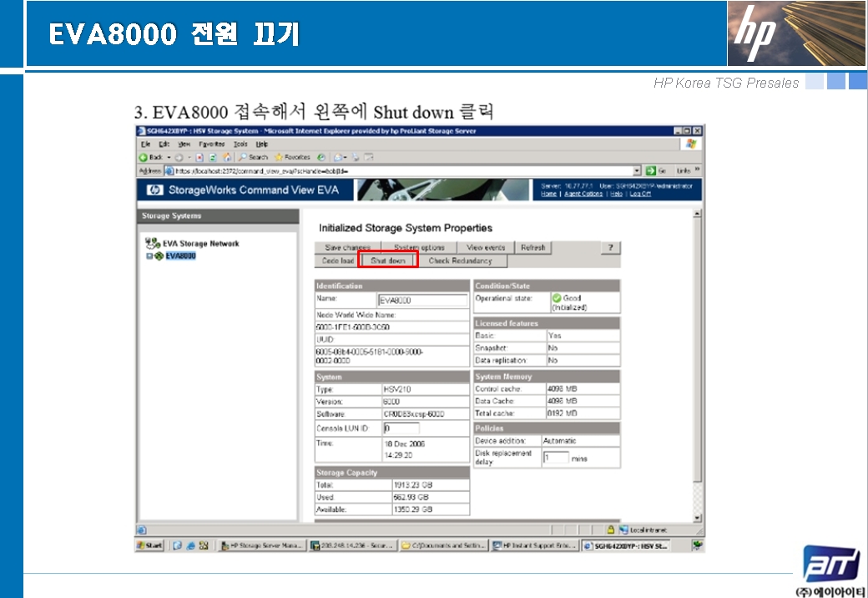Viewport: 868px width, 598px height.
Task: Click the Mail icon in the browser toolbar
Action: tap(338, 157)
